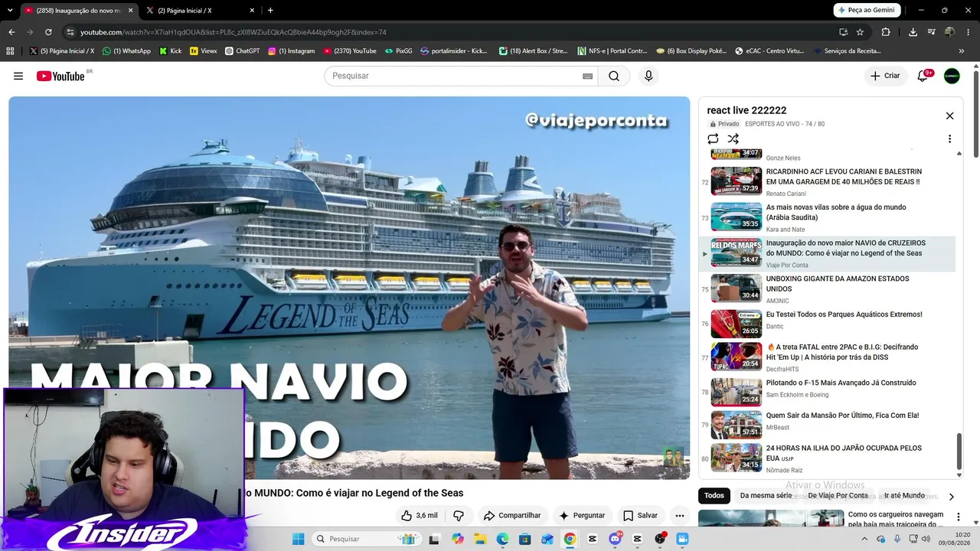Switch to the Página Inicial / X tab
The height and width of the screenshot is (551, 980).
(x=200, y=10)
